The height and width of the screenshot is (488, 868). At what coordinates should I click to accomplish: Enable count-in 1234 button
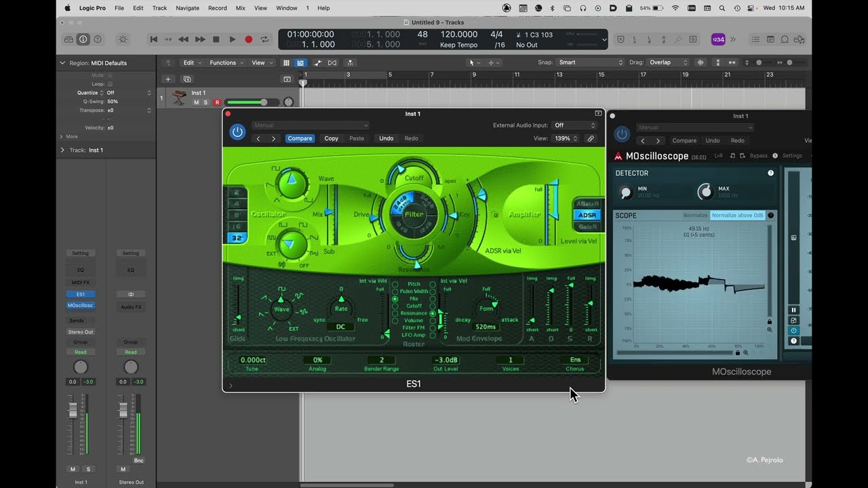[718, 39]
